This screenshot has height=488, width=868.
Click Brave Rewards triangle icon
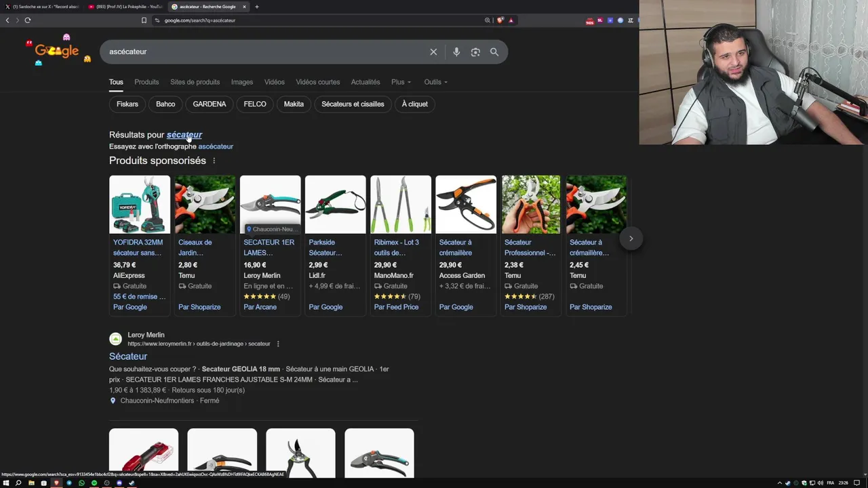(511, 20)
